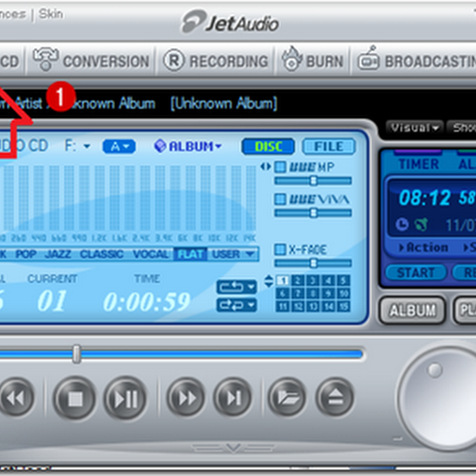Switch to the TIMER tab
Screen dimensions: 476x476
pyautogui.click(x=419, y=164)
